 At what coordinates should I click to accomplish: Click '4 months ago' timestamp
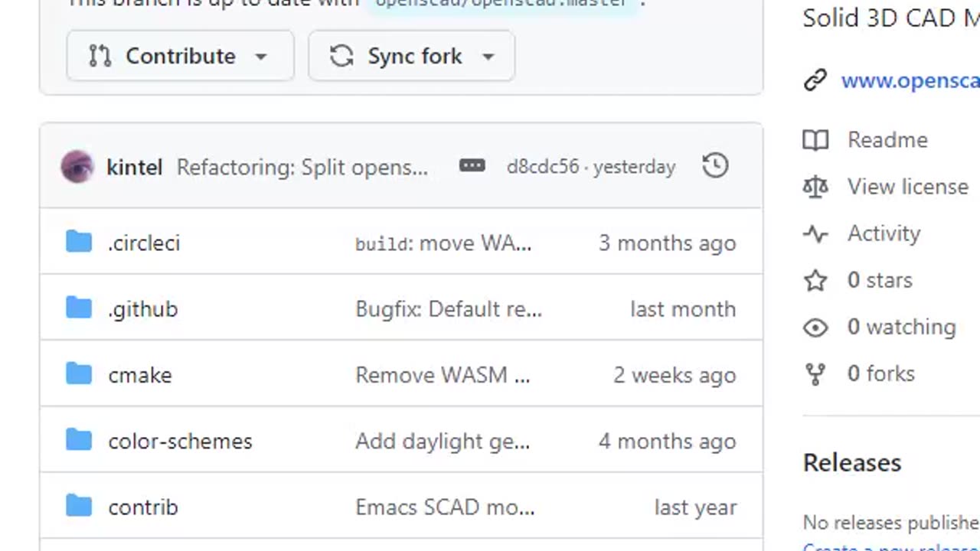click(667, 442)
